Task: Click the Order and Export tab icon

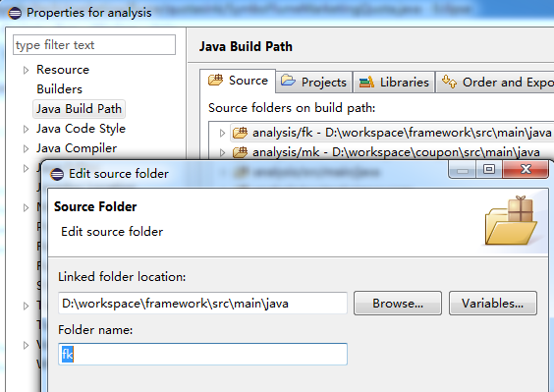Action: [x=449, y=82]
